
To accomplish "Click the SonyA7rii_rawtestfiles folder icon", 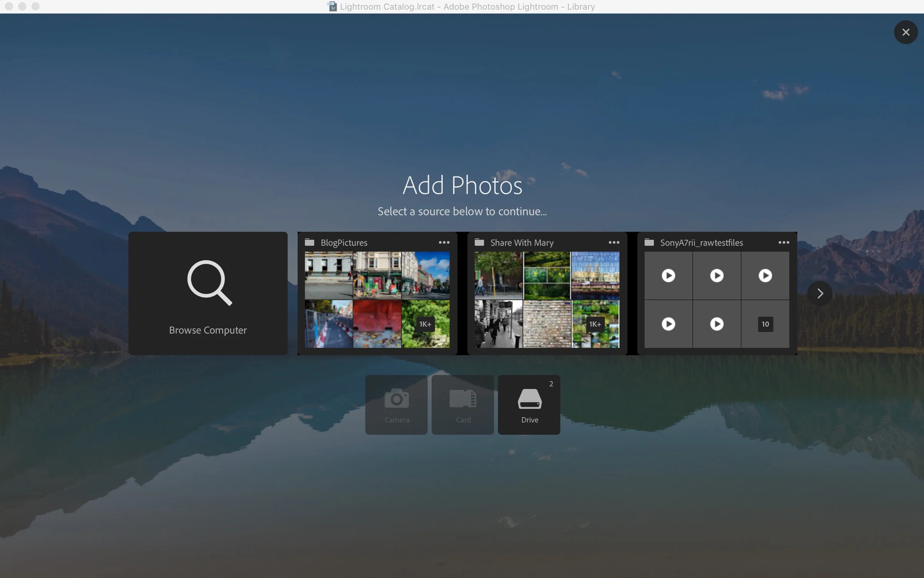I will [x=649, y=242].
